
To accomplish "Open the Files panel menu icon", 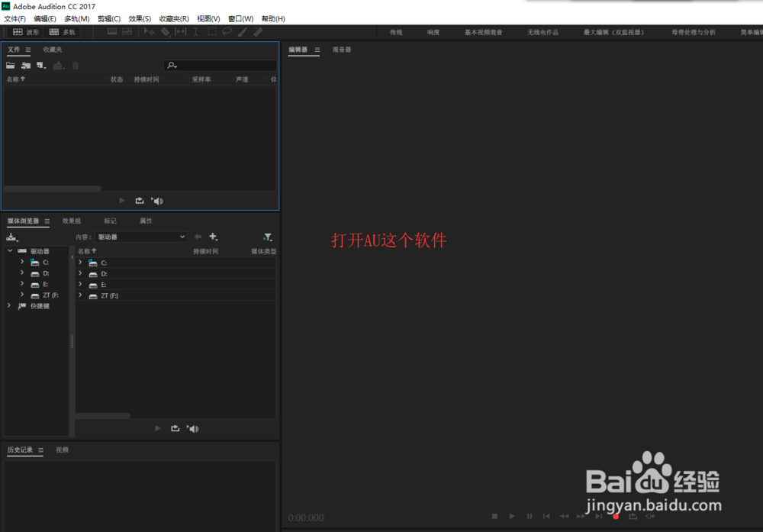I will (x=28, y=50).
